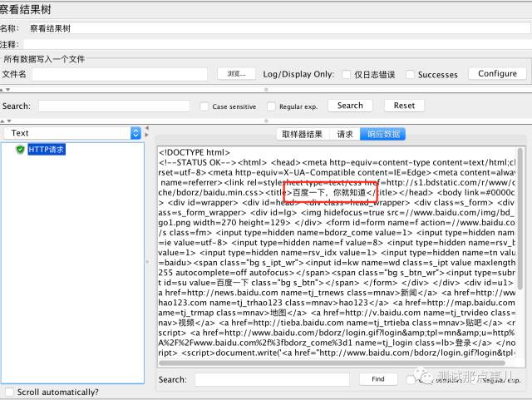Screen dimensions: 532x400
Task: Click the Find button
Action: coord(378,379)
